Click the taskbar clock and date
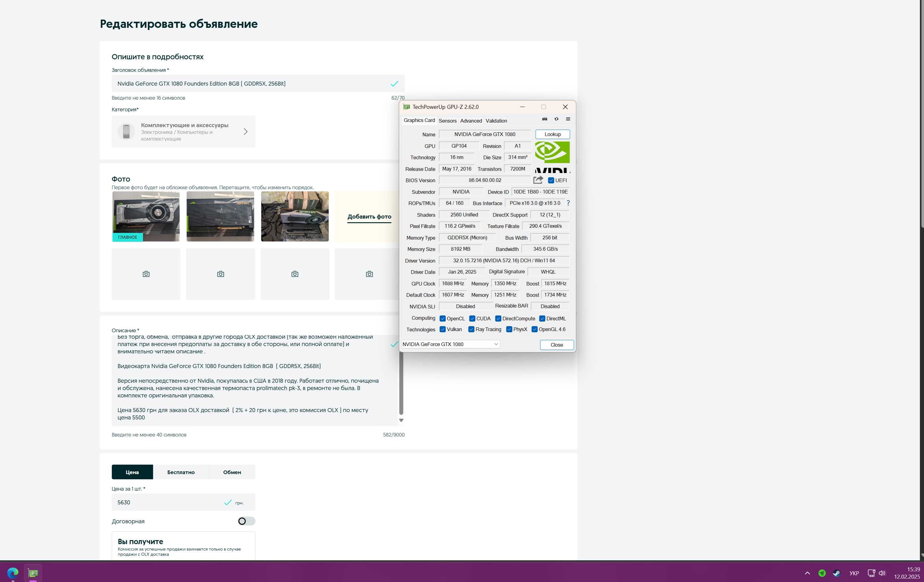924x582 pixels. click(907, 573)
